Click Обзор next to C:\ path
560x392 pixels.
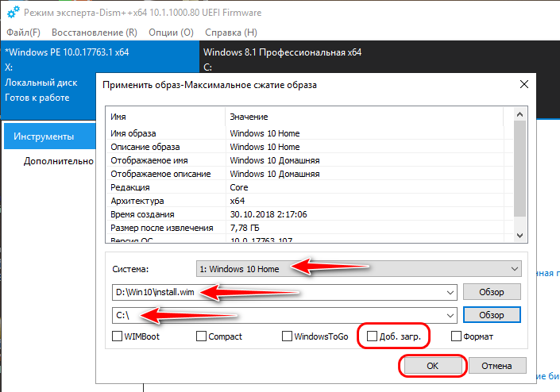pos(492,315)
